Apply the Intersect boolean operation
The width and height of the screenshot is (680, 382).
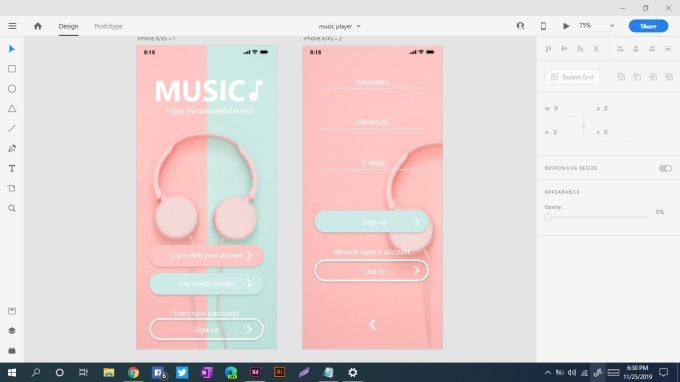click(653, 77)
